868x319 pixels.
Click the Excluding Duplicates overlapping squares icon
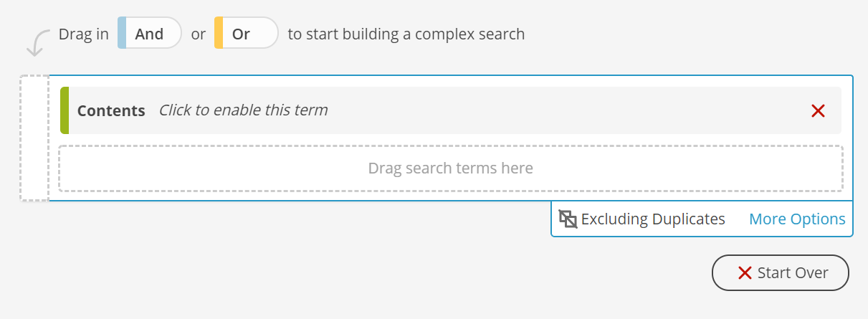pyautogui.click(x=568, y=219)
